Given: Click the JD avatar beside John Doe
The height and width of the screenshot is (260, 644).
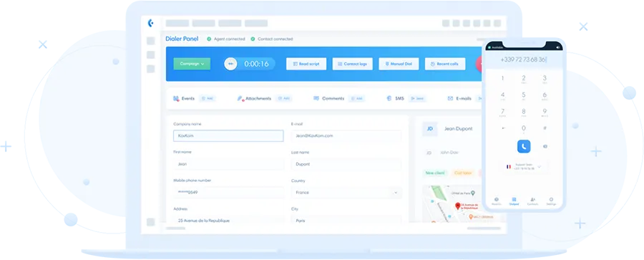Looking at the screenshot, I should point(429,153).
